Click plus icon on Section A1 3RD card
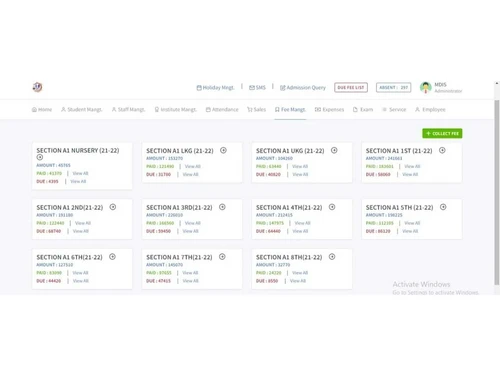The height and width of the screenshot is (375, 500). [x=222, y=207]
